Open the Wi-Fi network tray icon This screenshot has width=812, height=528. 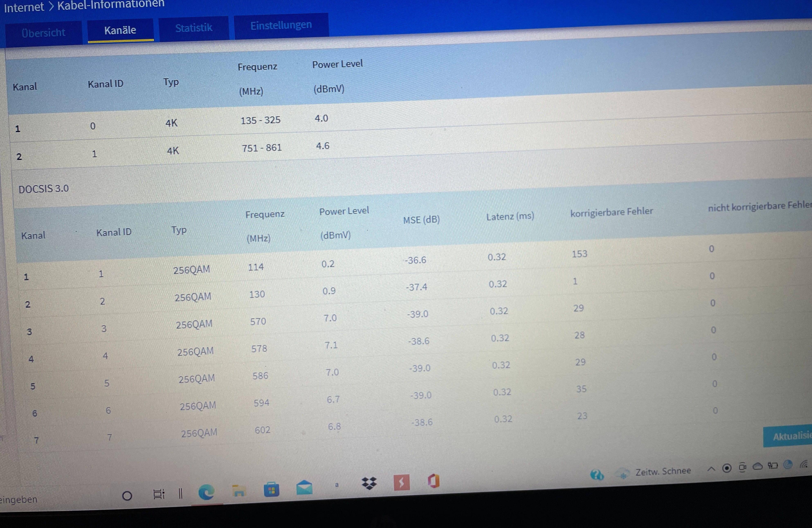click(x=804, y=464)
